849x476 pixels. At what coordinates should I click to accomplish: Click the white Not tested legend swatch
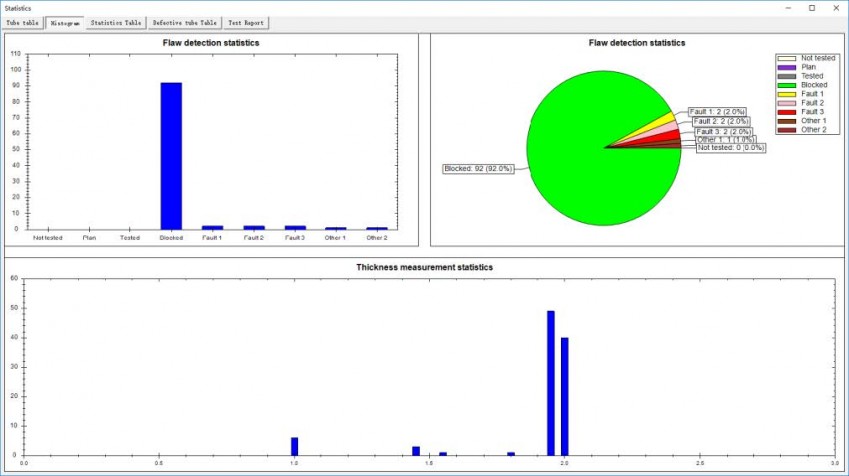788,58
